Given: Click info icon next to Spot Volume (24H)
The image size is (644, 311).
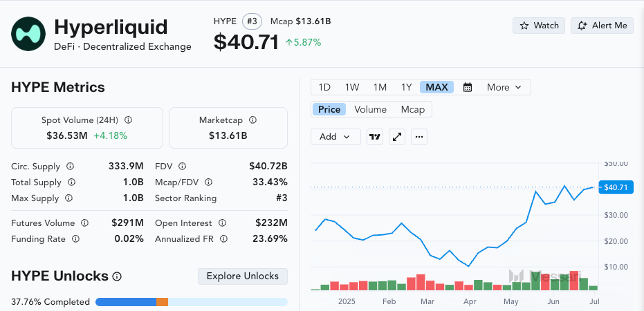Looking at the screenshot, I should click(128, 120).
